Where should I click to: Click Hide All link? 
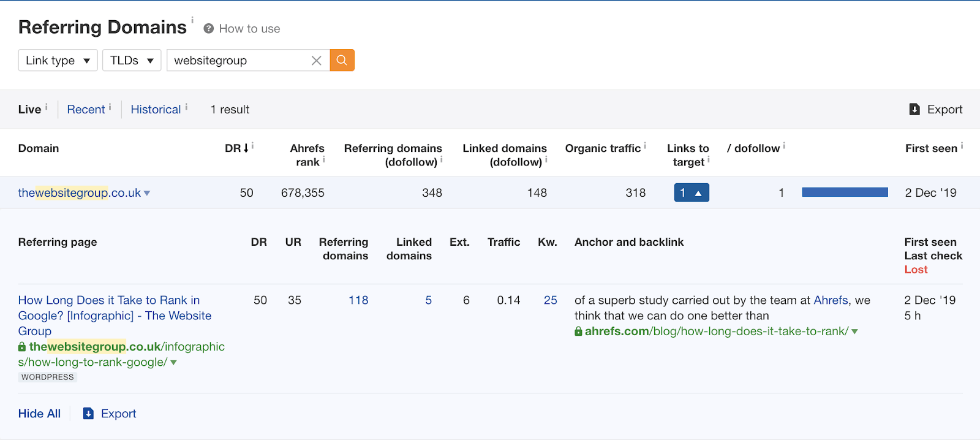(x=39, y=414)
